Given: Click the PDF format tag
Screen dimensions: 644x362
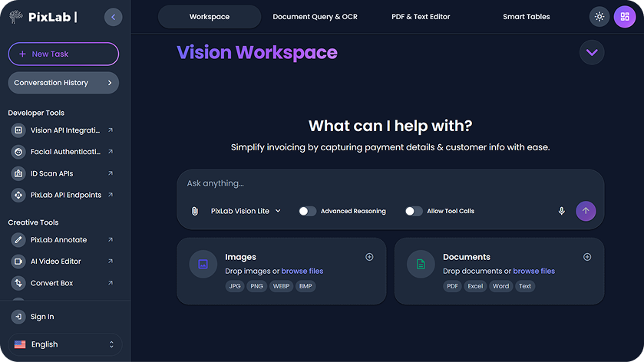Looking at the screenshot, I should point(452,286).
